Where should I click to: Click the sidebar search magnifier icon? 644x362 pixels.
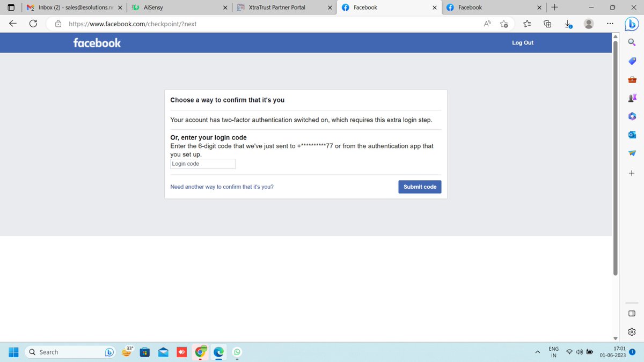(x=632, y=43)
